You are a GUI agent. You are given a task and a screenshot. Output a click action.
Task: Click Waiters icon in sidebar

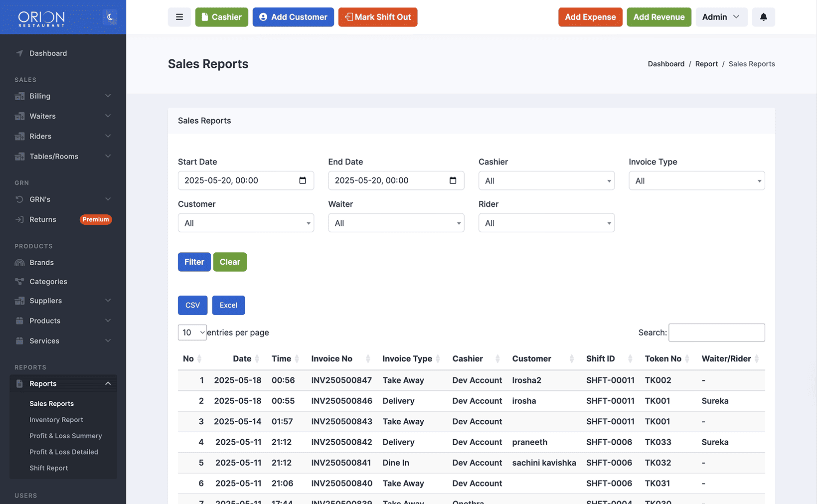point(19,116)
